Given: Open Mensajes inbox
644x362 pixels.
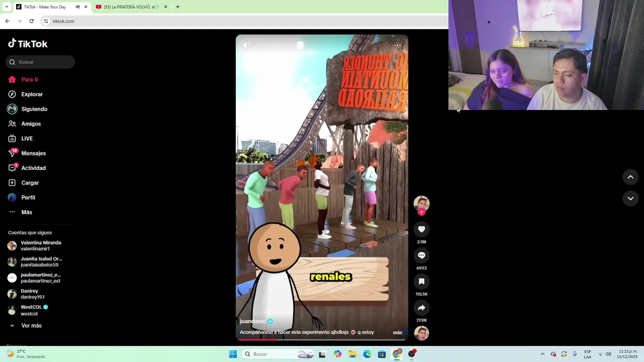Looking at the screenshot, I should pos(27,153).
